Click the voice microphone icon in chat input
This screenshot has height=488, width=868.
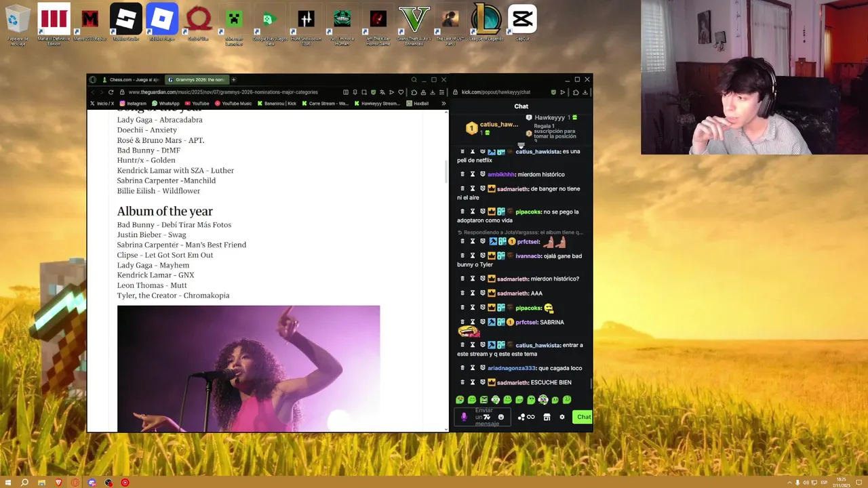[x=464, y=418]
